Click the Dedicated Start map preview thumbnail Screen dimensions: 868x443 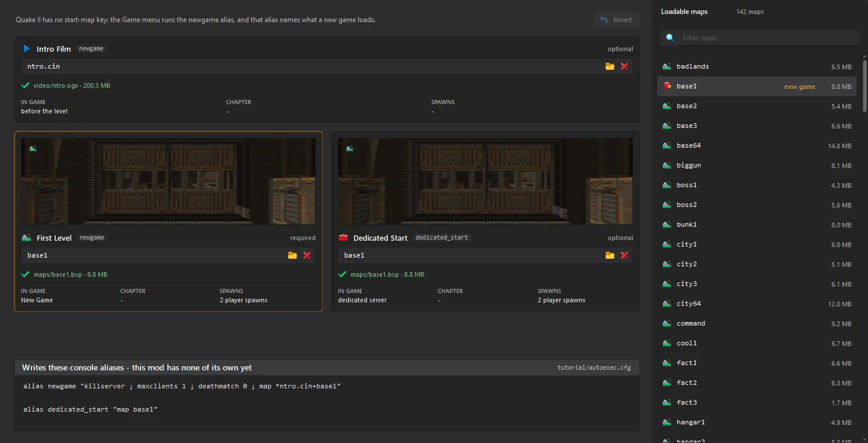click(x=485, y=181)
